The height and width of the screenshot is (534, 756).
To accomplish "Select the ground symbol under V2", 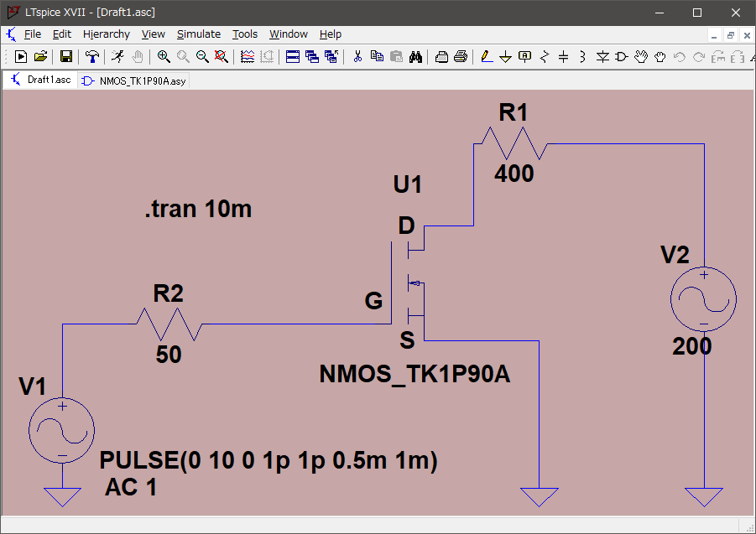I will [704, 497].
